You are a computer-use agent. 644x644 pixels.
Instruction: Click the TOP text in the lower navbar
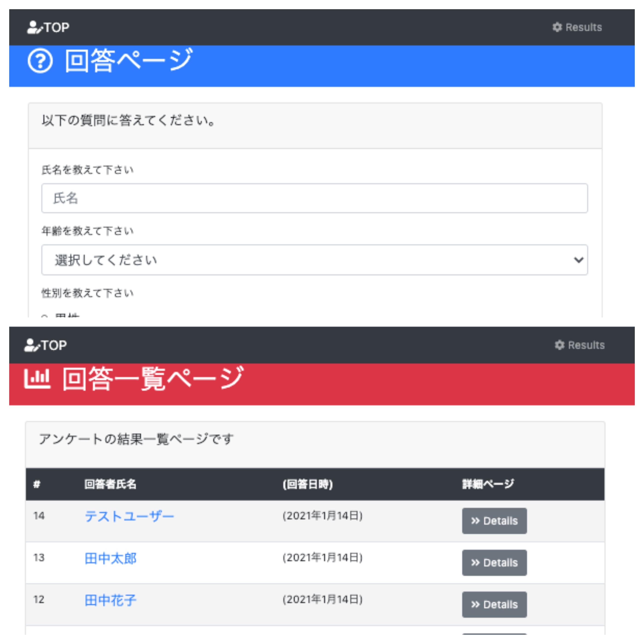54,345
